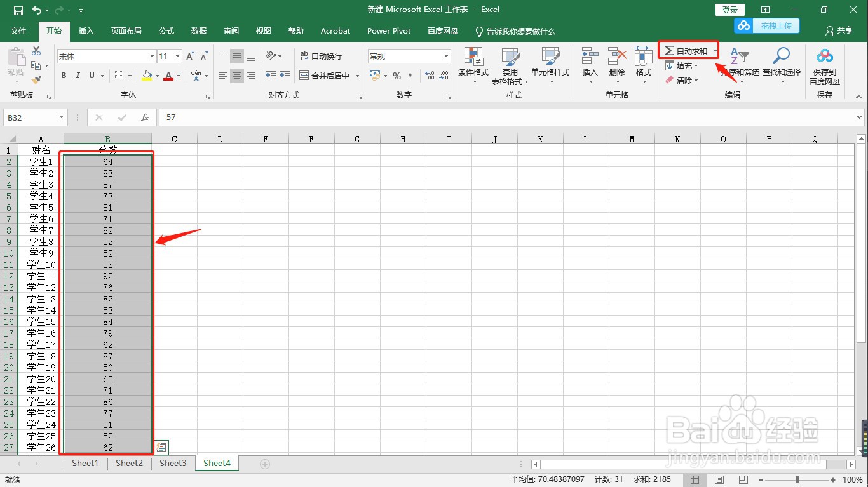Click 合并后居中 merge and center button
Image resolution: width=868 pixels, height=487 pixels.
pos(325,76)
